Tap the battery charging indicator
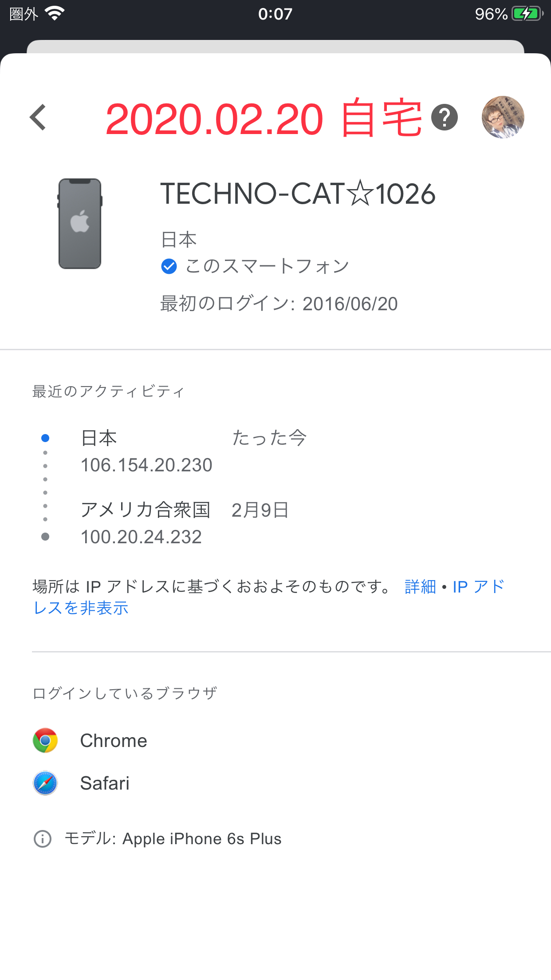 click(527, 14)
